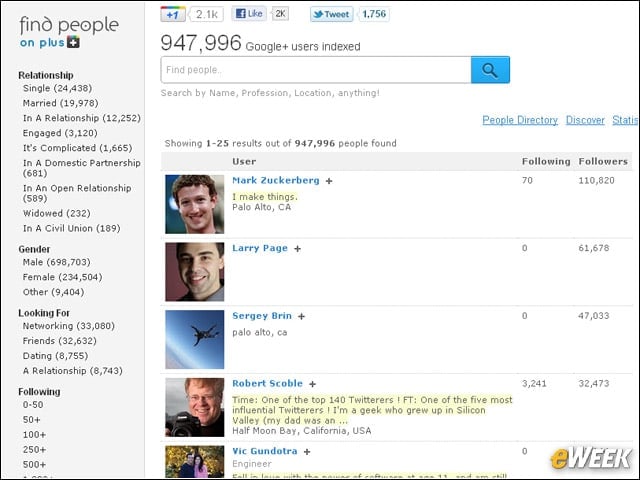The height and width of the screenshot is (480, 640).
Task: Open Mark Zuckerberg's profile photo
Action: [x=195, y=204]
